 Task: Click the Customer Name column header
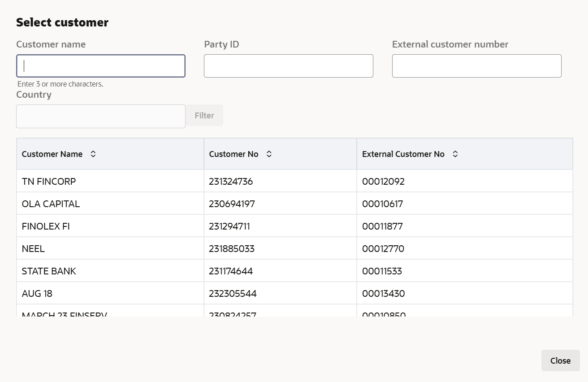(x=52, y=154)
